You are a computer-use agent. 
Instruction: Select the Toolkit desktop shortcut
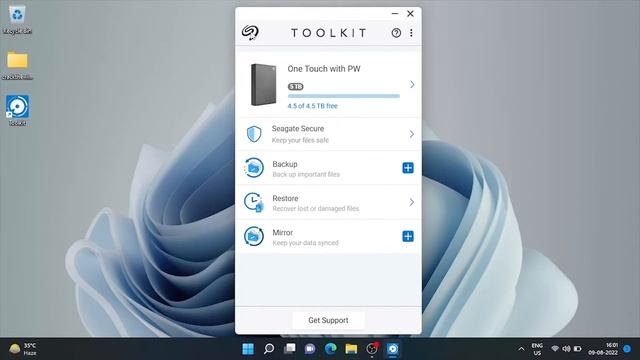17,110
